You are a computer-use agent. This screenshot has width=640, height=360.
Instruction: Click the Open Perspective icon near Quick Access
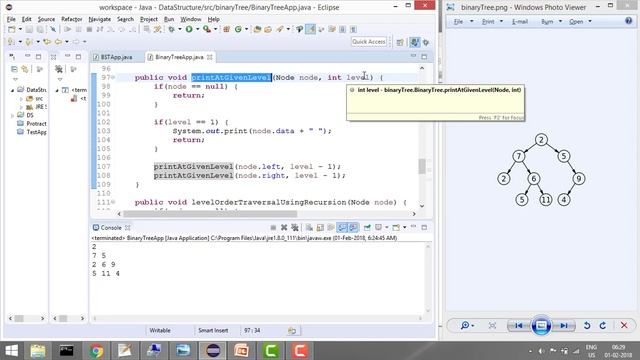[x=400, y=42]
